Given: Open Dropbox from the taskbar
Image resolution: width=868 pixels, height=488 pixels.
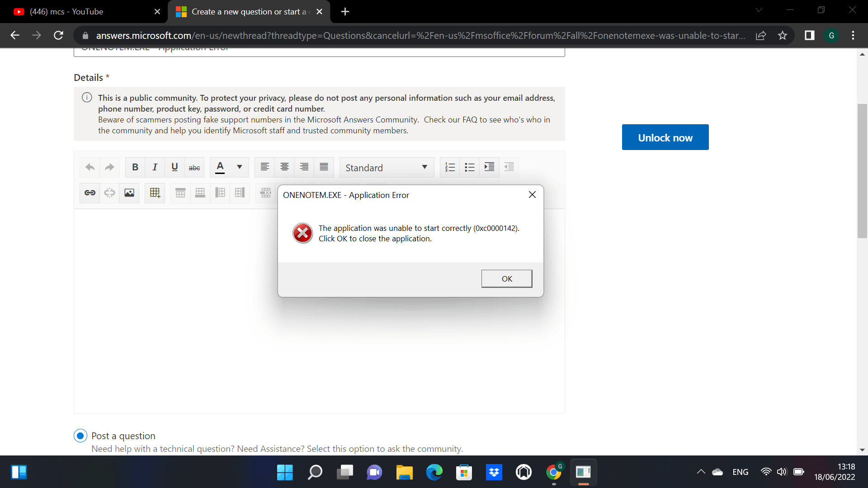Looking at the screenshot, I should [494, 472].
